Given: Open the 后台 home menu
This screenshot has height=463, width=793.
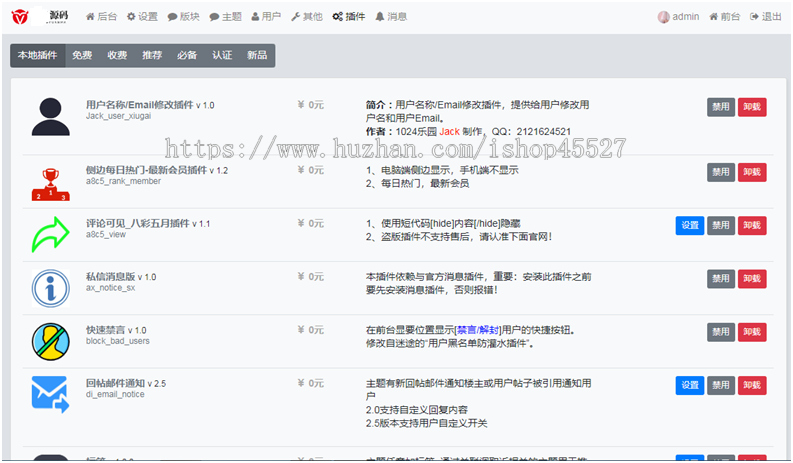Looking at the screenshot, I should [101, 17].
